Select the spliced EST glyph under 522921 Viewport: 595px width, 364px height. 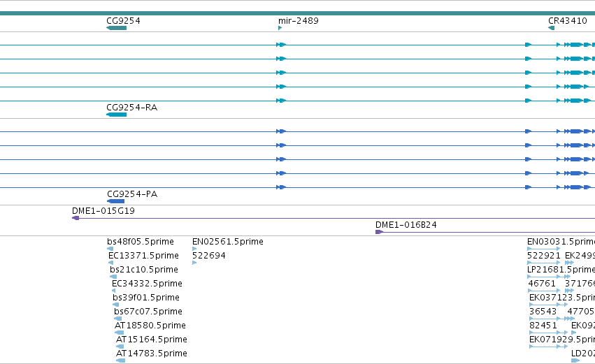544,263
